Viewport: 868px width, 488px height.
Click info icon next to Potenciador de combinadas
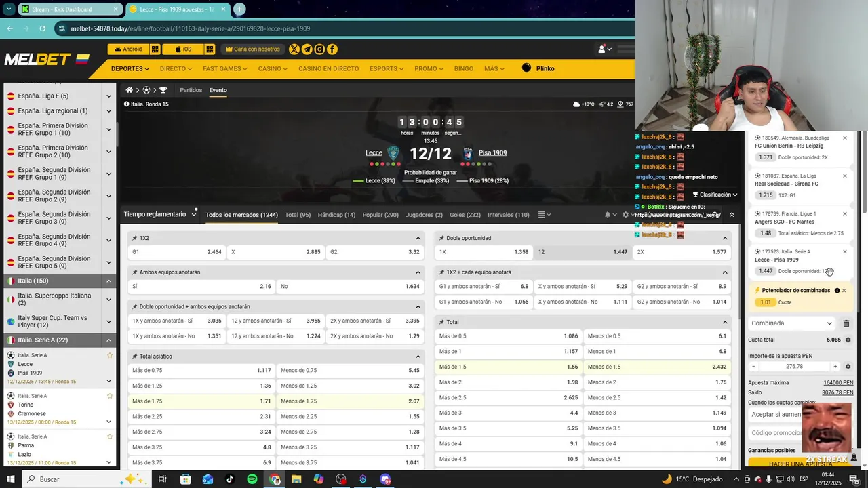(837, 291)
